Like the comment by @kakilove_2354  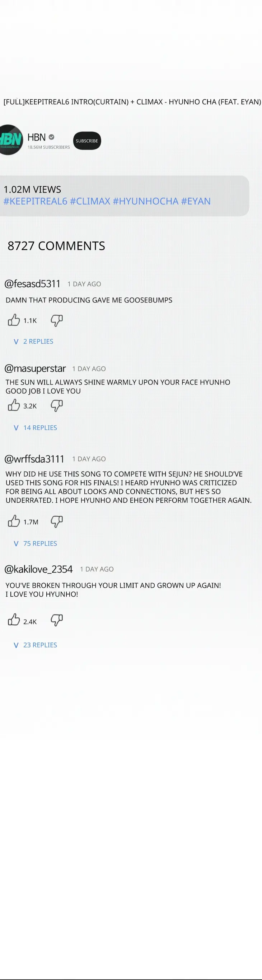[x=14, y=620]
